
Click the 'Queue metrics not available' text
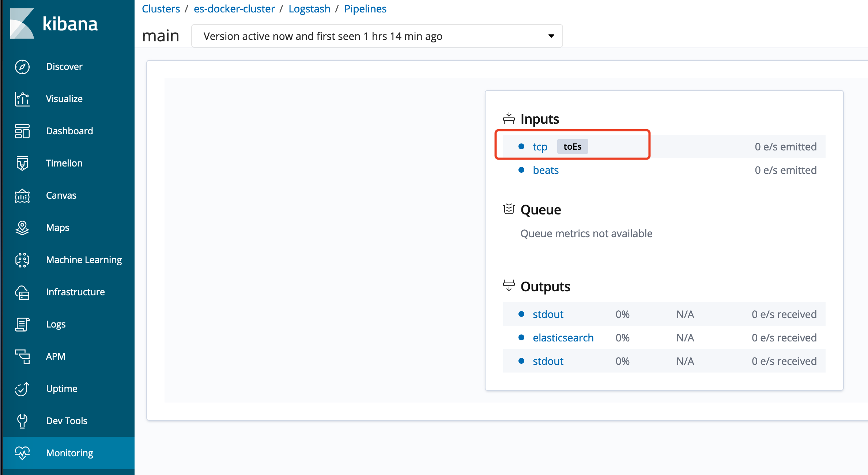[586, 233]
